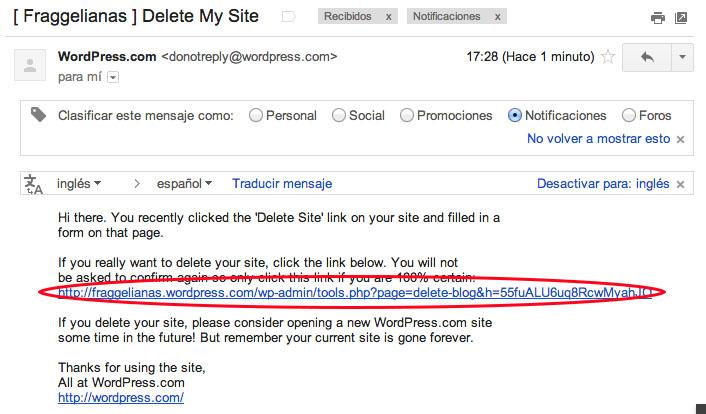Select the Foros radio option
The image size is (706, 414).
click(629, 115)
